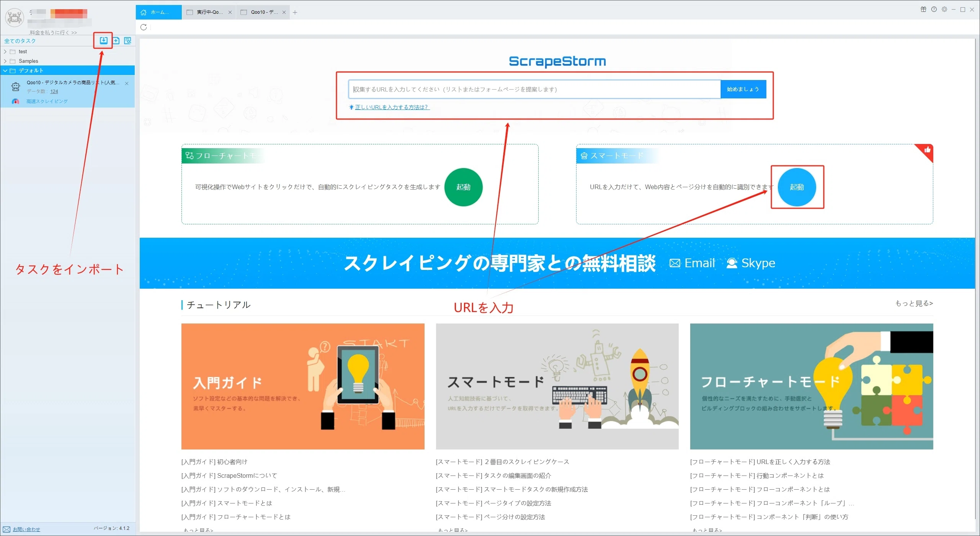The image size is (980, 536).
Task: Open [スマートモード] タスクの編集画面の紹介 article
Action: tap(493, 476)
